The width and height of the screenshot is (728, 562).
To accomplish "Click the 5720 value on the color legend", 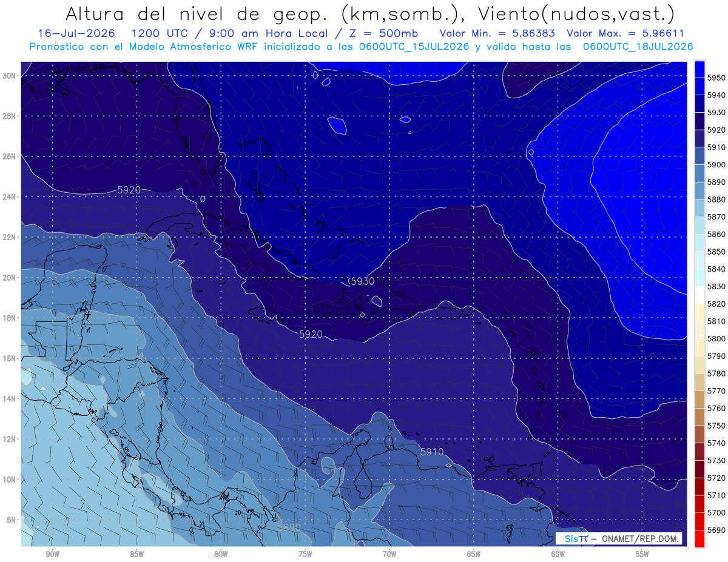I will 716,478.
